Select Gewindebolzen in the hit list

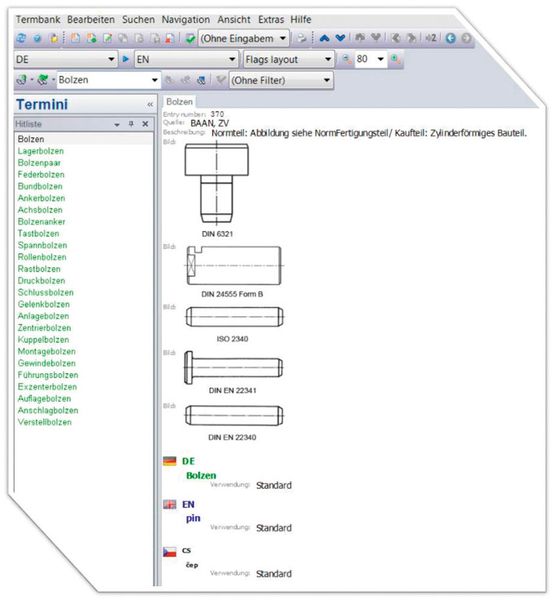tap(47, 363)
